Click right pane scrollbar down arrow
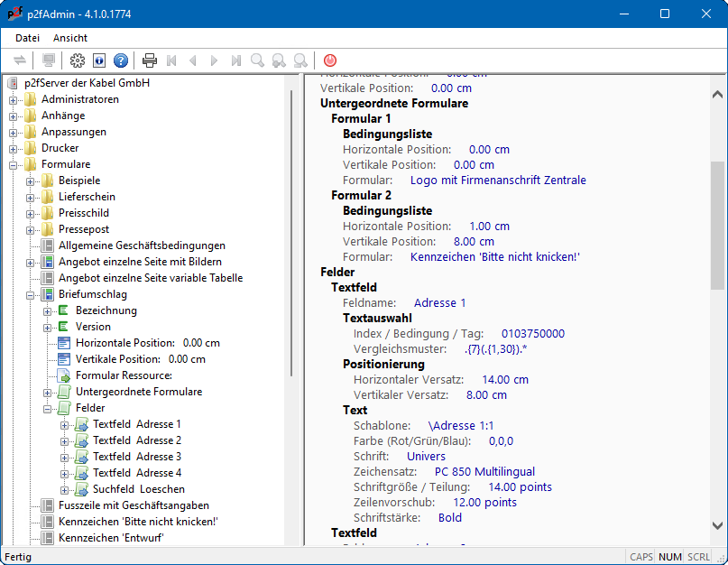 point(717,525)
